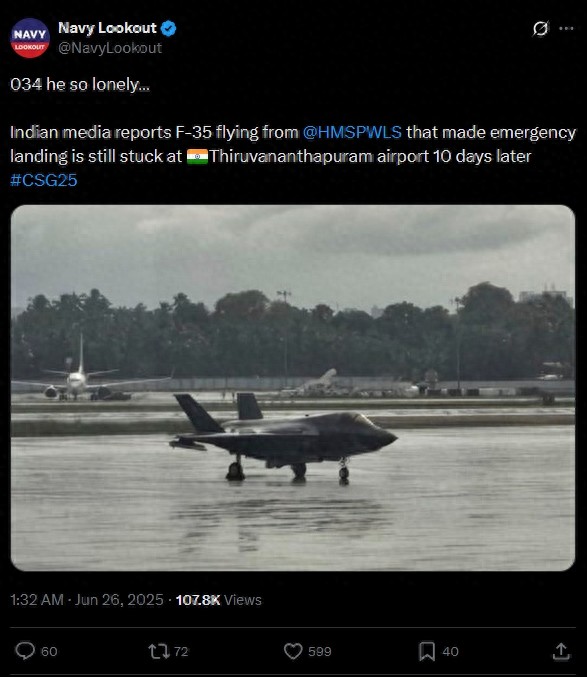
Task: Open the #CSG25 hashtag link
Action: coord(44,180)
